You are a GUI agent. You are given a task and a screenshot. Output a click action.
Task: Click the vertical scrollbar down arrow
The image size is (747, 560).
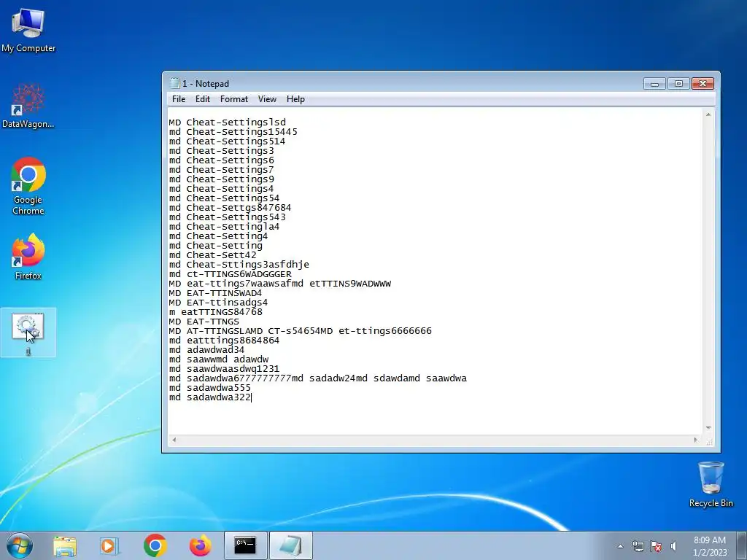(708, 428)
